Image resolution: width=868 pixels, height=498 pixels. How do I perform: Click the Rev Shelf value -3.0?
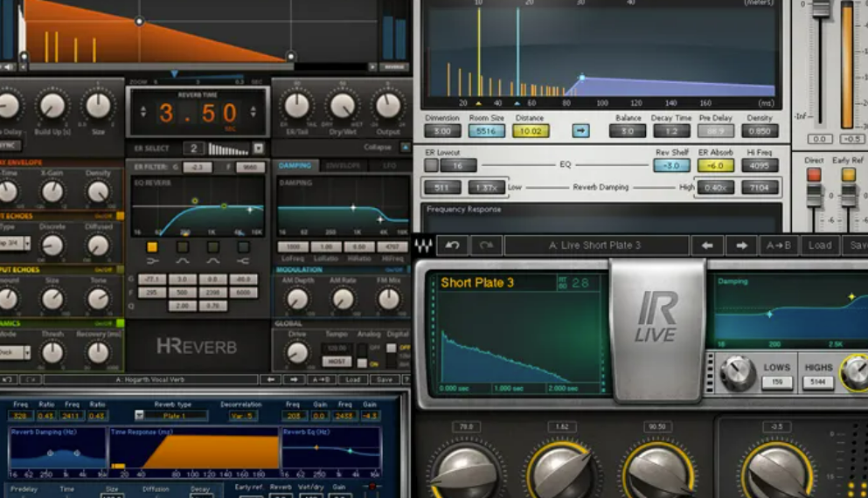pyautogui.click(x=671, y=165)
